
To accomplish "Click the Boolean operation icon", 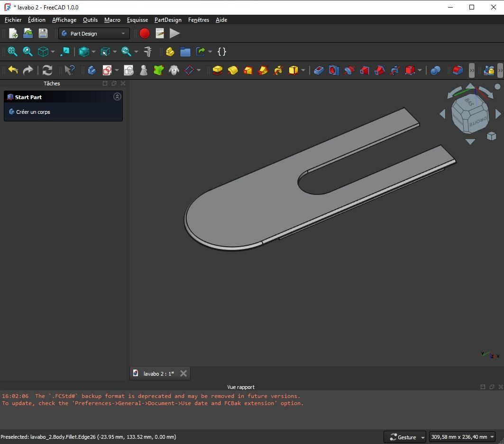I will (435, 70).
